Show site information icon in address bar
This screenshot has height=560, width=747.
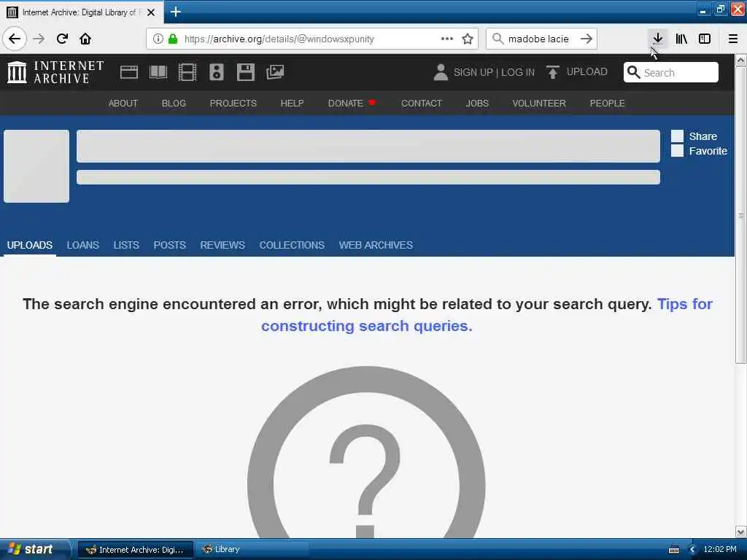158,39
